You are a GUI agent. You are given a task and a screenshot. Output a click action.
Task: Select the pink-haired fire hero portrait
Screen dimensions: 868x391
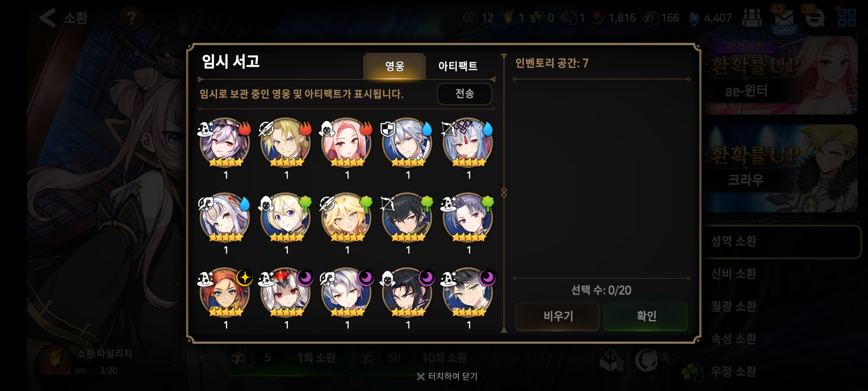point(346,142)
